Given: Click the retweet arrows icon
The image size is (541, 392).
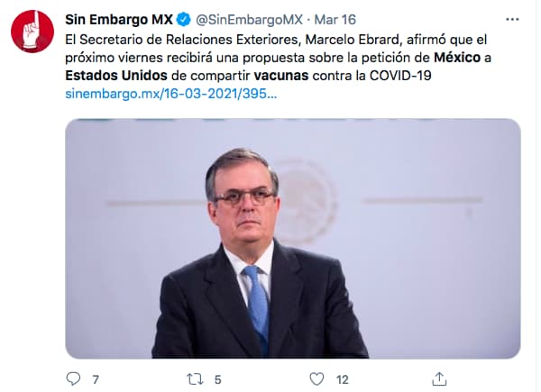Looking at the screenshot, I should coord(195,379).
